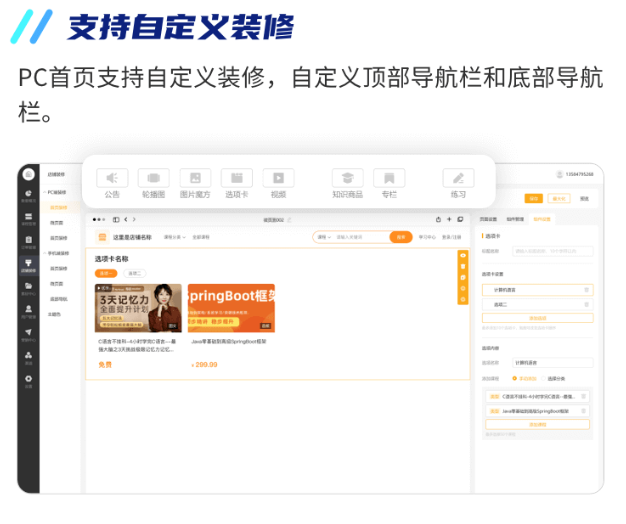This screenshot has width=626, height=524.
Task: Open the SpringBoot框架 course thumbnail
Action: 231,308
